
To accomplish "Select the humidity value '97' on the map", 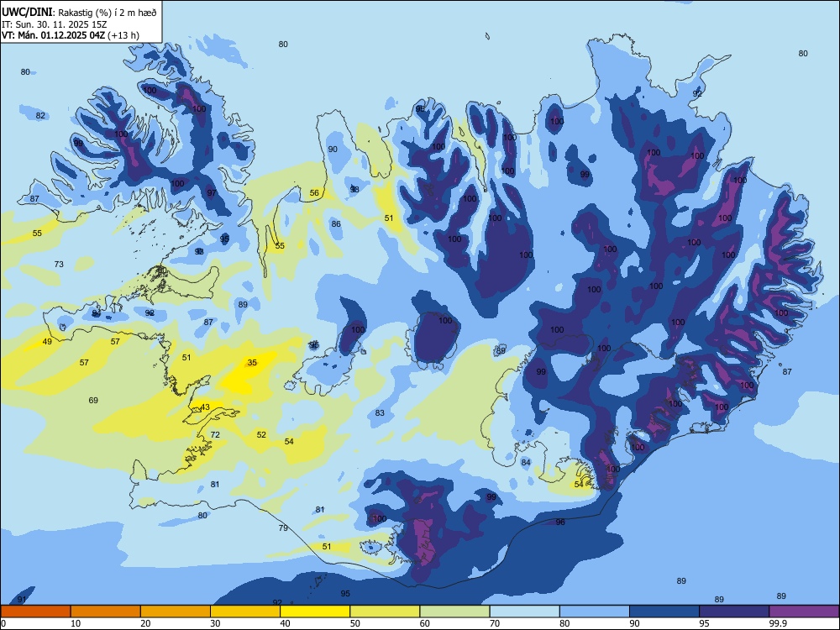I will click(x=212, y=193).
